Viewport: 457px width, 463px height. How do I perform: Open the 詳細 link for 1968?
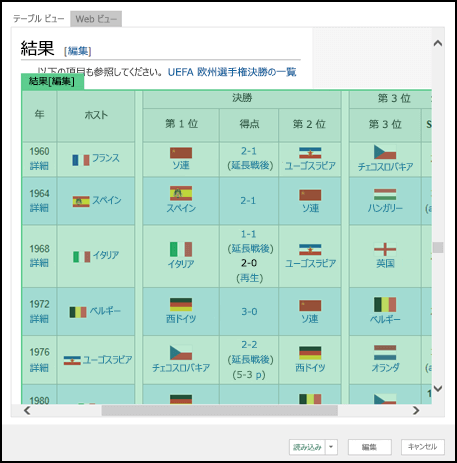point(39,263)
